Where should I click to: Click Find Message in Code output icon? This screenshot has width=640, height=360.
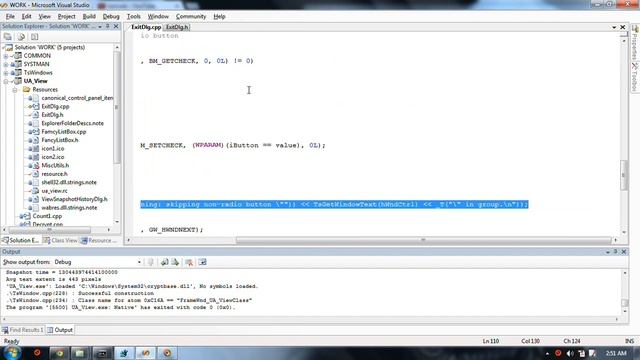pos(151,262)
